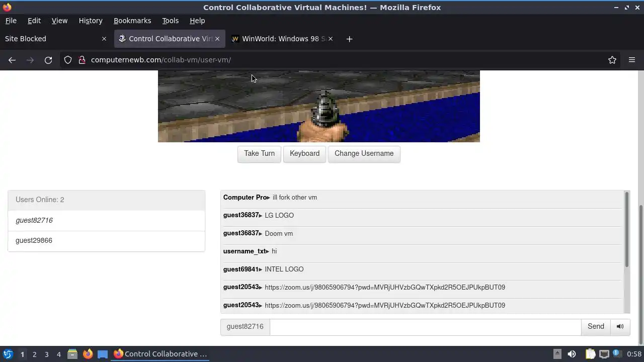Switch to workspace 2
Image resolution: width=644 pixels, height=362 pixels.
(34, 354)
